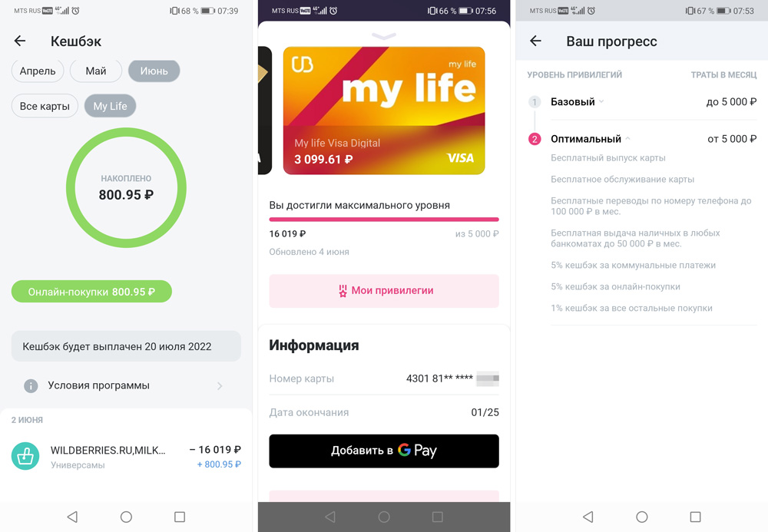The width and height of the screenshot is (768, 532).
Task: Open Условия программы via its chevron arrow
Action: click(x=220, y=386)
